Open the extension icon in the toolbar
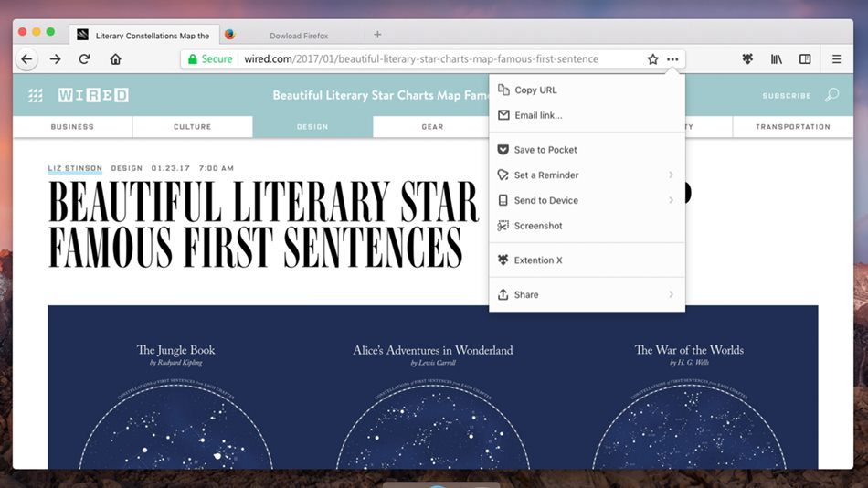This screenshot has height=488, width=868. [747, 59]
